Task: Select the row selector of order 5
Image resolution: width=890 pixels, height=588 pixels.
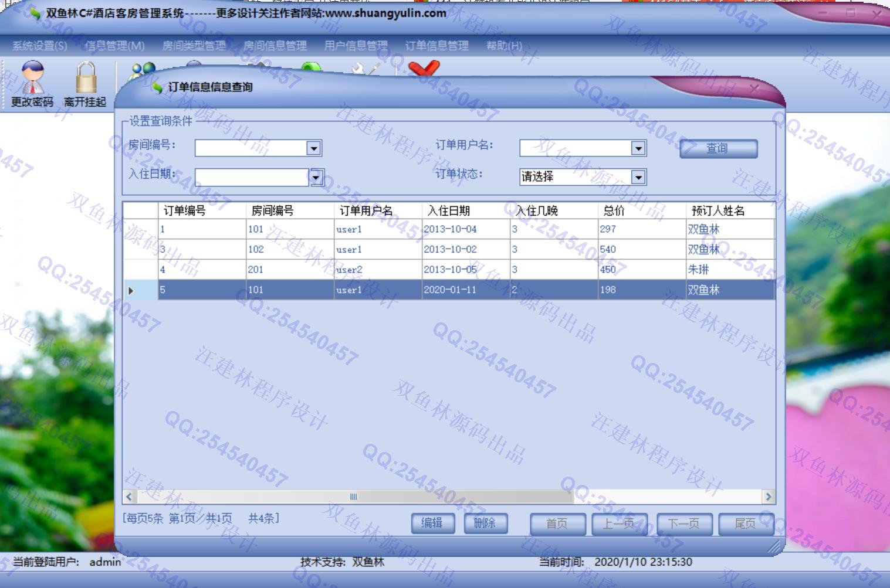Action: [140, 290]
